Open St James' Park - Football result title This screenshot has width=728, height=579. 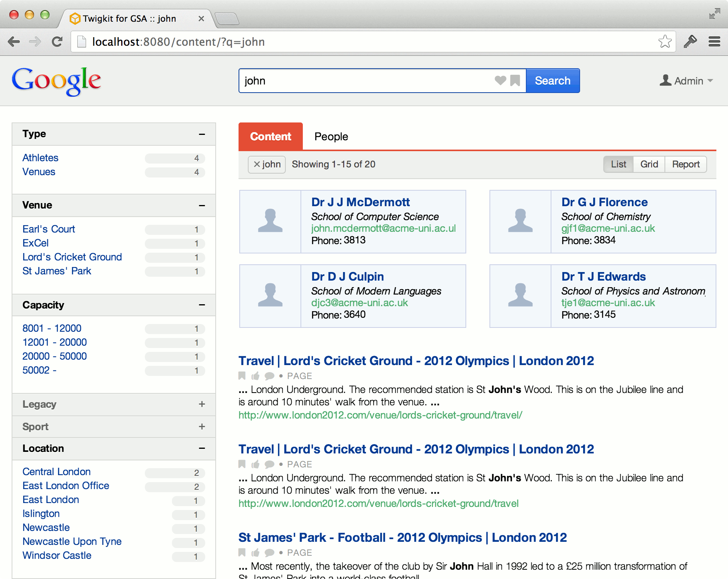(x=403, y=538)
